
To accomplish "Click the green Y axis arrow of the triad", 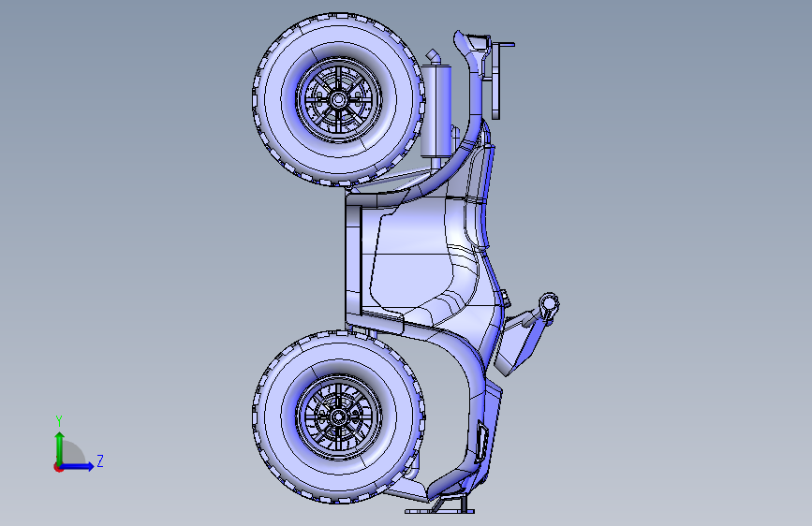I will click(60, 446).
